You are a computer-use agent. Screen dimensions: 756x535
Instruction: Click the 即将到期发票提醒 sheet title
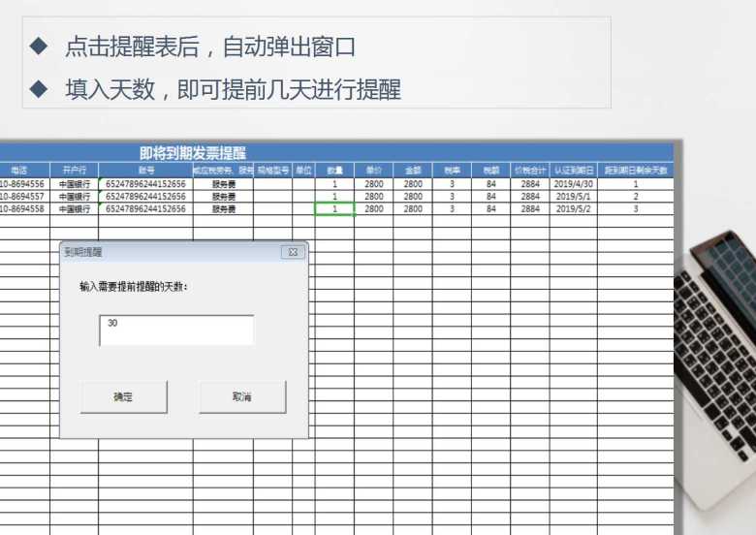point(193,153)
